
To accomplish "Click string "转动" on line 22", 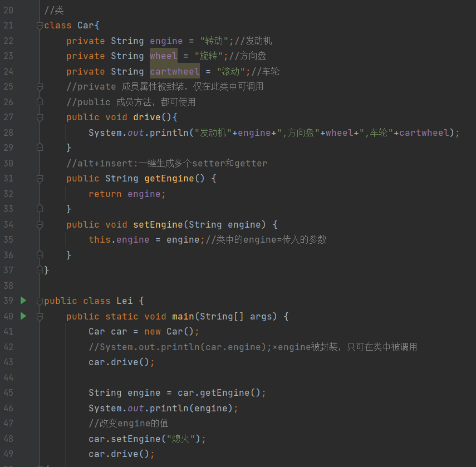I will (x=214, y=41).
